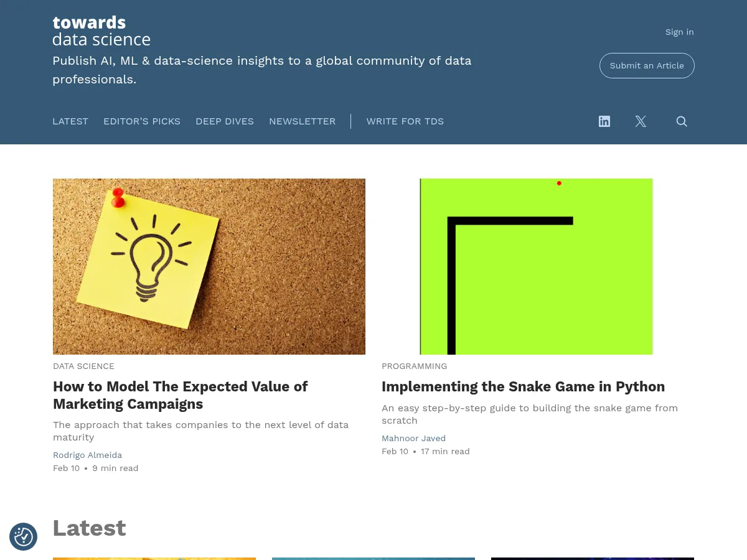The width and height of the screenshot is (747, 560).
Task: Click the green snake game thumbnail
Action: (x=536, y=266)
